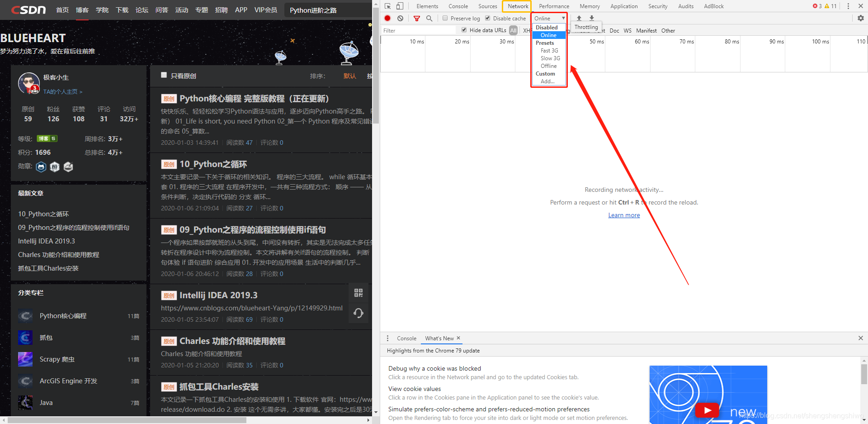This screenshot has width=868, height=424.
Task: Select the All filter type
Action: coord(513,30)
